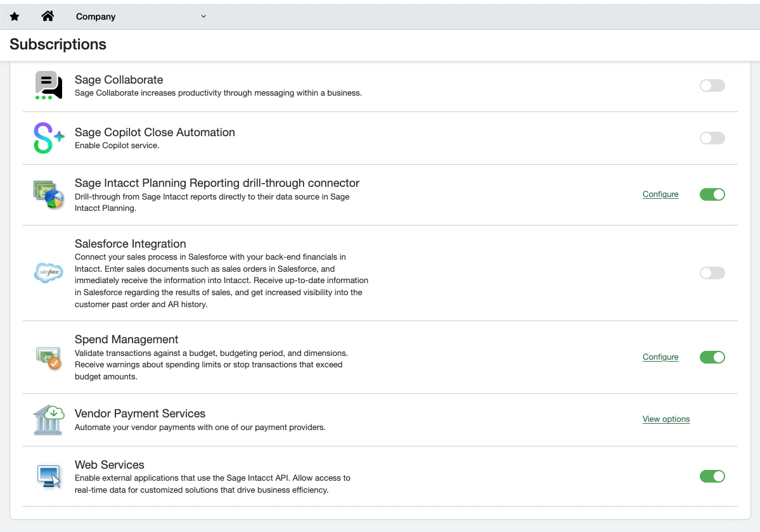Click 'Automate your vendor payments' description text
Viewport: 760px width, 532px height.
click(x=200, y=427)
